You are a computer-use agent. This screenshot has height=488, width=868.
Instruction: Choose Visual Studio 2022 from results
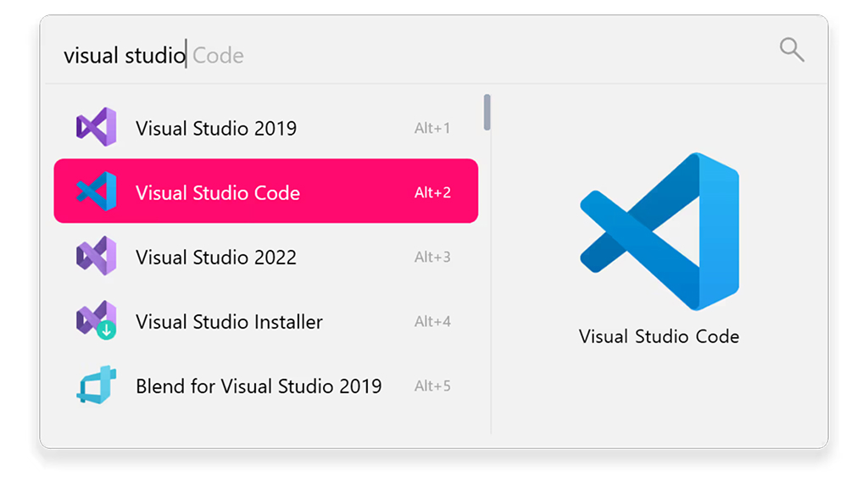pos(216,258)
